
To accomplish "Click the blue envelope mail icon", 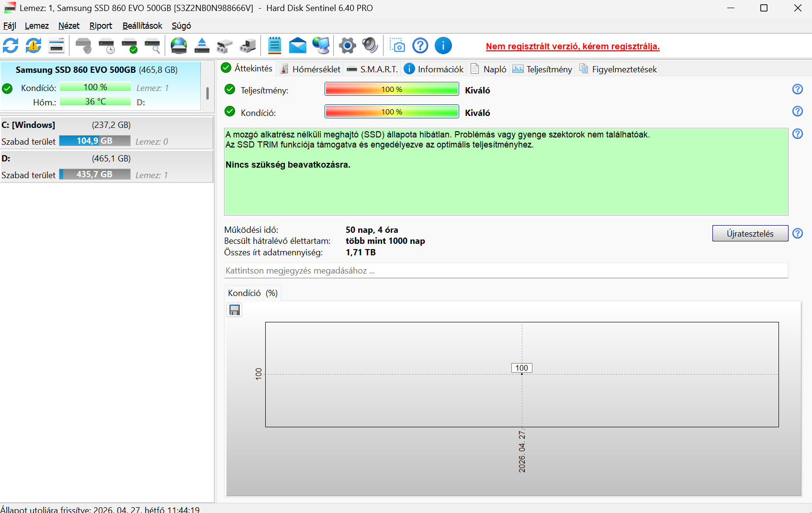I will 298,46.
